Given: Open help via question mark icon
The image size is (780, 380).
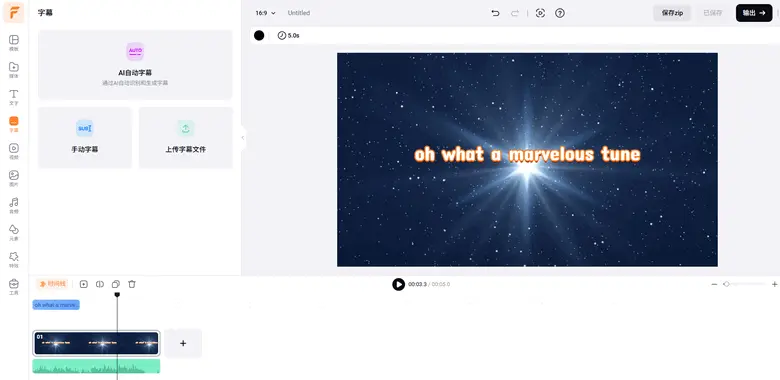Looking at the screenshot, I should [560, 13].
